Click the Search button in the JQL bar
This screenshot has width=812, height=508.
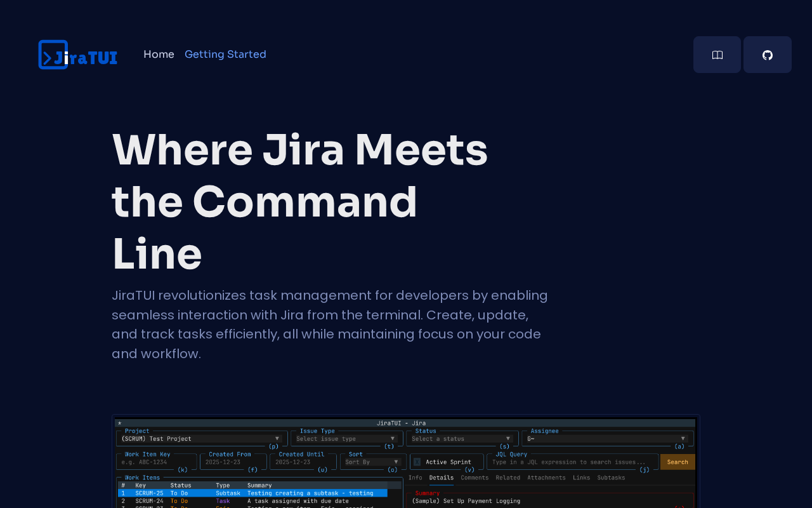pyautogui.click(x=677, y=462)
